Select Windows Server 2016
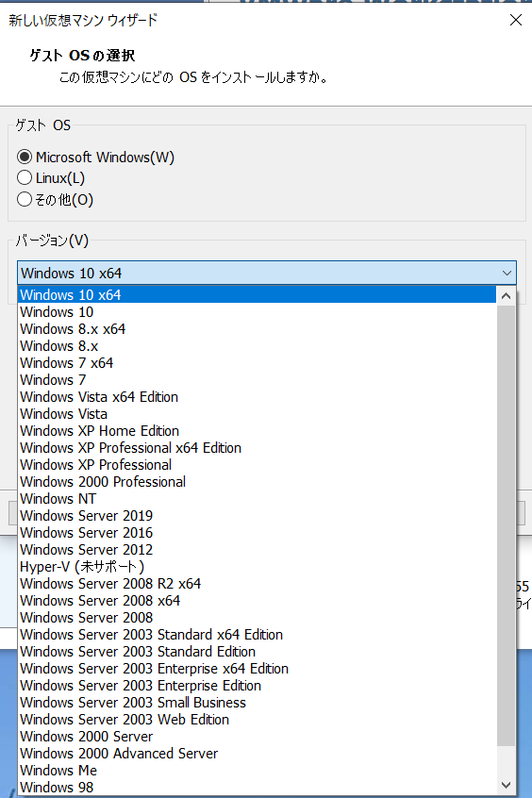The image size is (532, 798). point(258,532)
